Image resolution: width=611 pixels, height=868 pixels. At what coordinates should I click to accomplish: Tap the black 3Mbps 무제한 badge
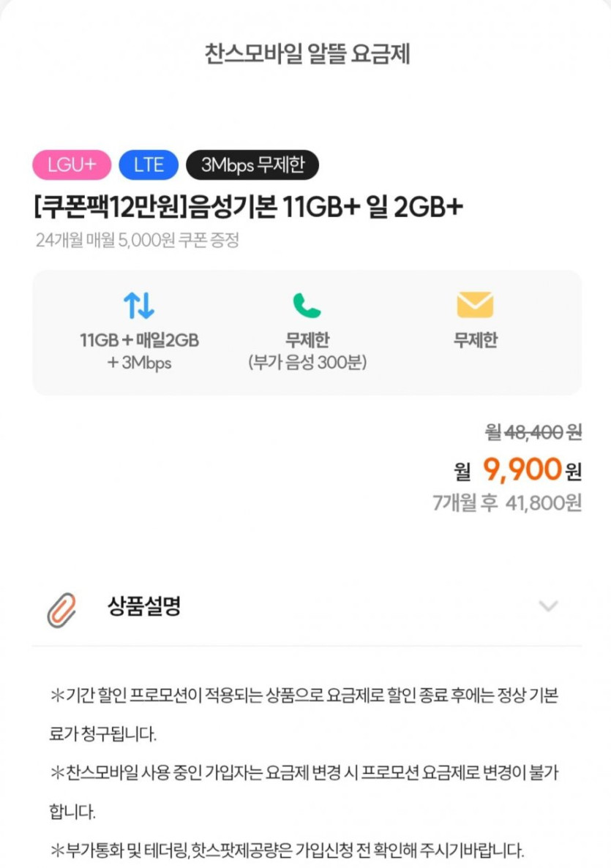coord(252,165)
